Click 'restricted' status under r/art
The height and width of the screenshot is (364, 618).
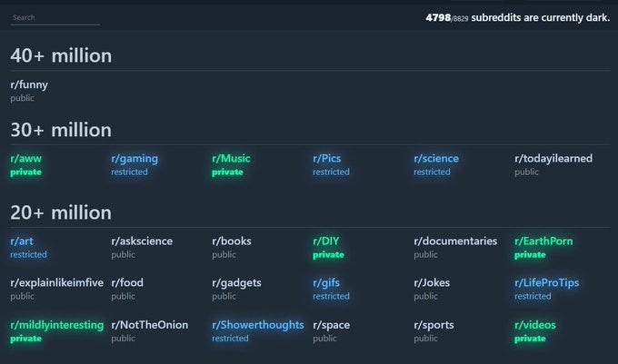point(28,254)
